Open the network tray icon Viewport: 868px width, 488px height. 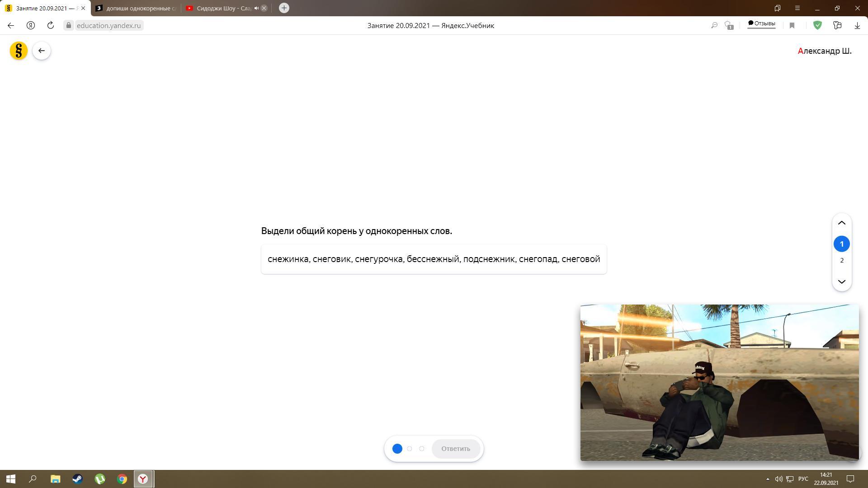(x=790, y=479)
